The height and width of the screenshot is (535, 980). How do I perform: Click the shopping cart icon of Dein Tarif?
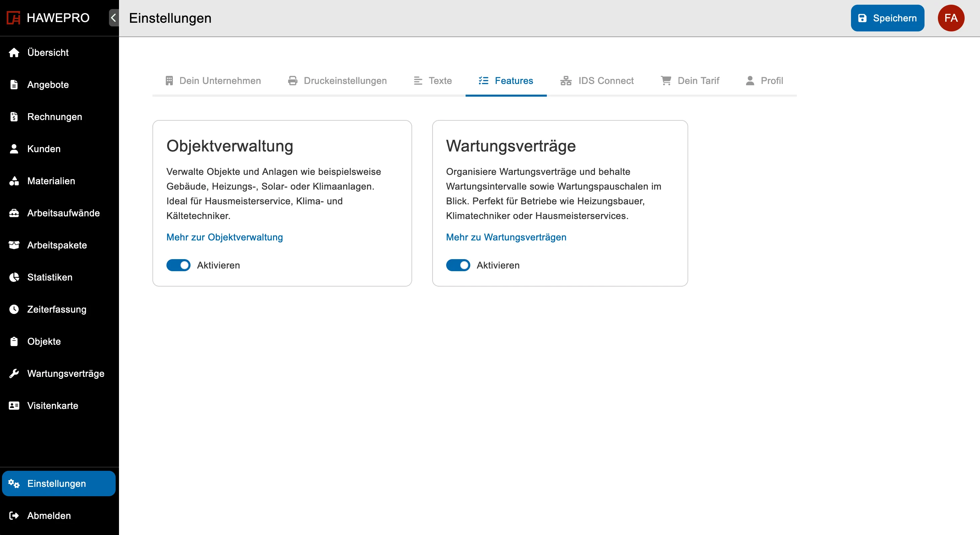(x=666, y=81)
